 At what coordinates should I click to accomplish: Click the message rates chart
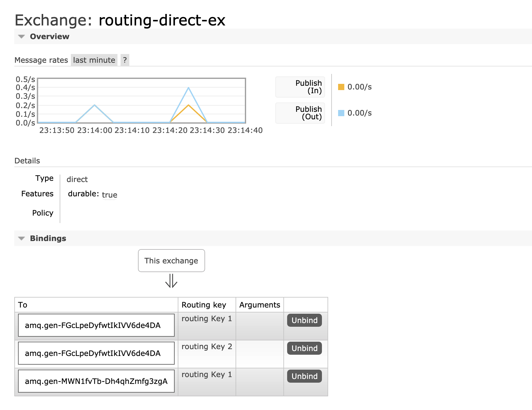(x=141, y=101)
